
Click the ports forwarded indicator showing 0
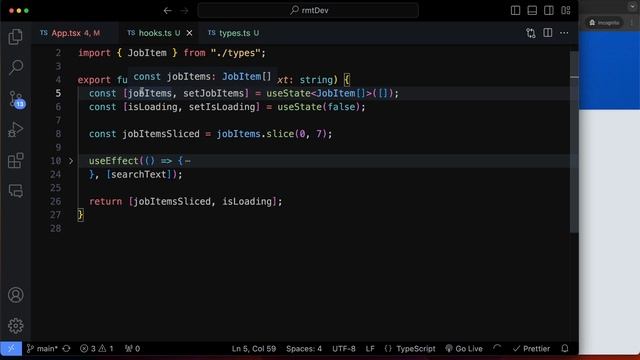point(133,349)
